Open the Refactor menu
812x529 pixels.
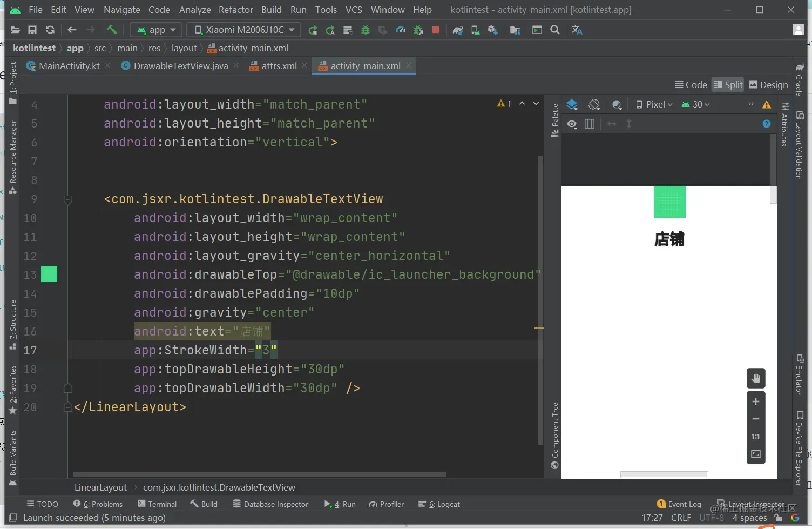pyautogui.click(x=235, y=10)
